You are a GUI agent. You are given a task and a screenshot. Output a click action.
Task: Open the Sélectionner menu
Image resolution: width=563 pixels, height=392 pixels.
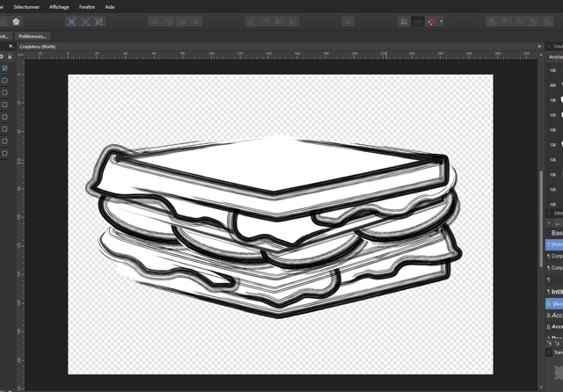[x=26, y=7]
